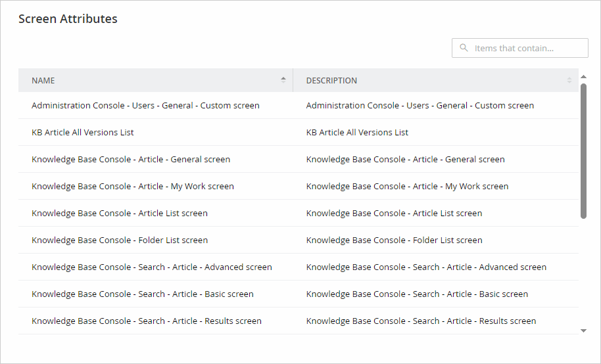Viewport: 601px width, 364px height.
Task: Sort by the NAME column header label
Action: coord(43,81)
